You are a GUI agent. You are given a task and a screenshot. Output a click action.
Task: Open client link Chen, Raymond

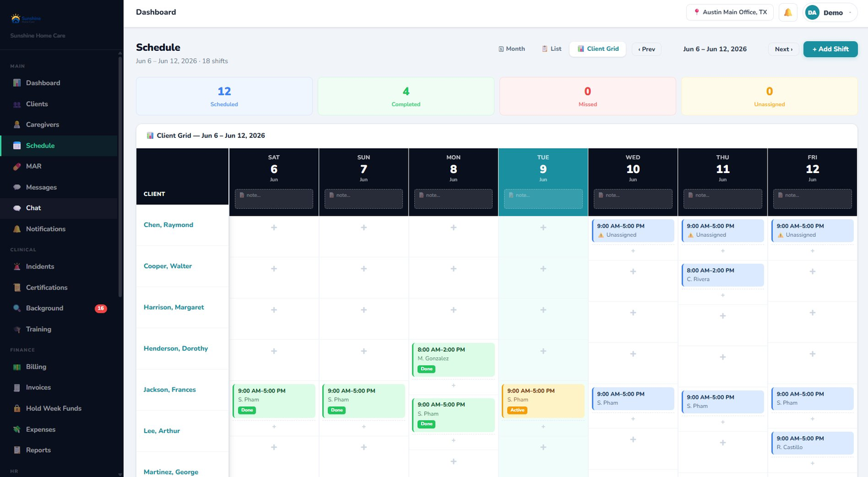tap(169, 225)
